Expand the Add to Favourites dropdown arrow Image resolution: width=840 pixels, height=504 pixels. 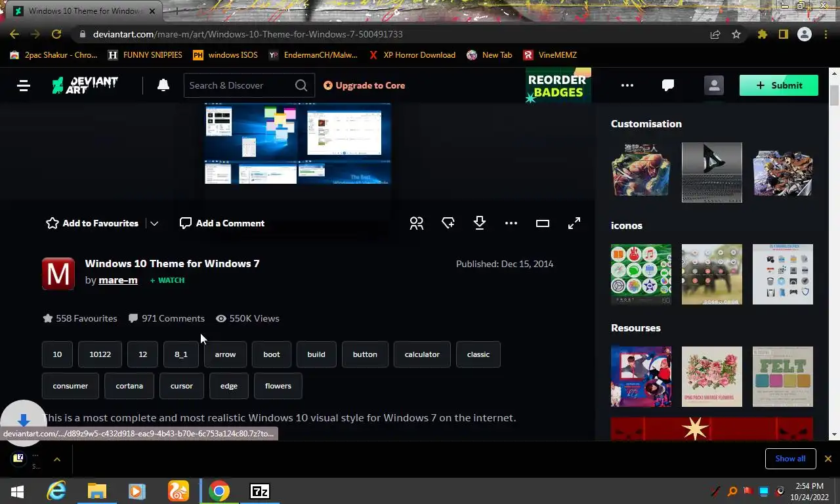(x=154, y=223)
